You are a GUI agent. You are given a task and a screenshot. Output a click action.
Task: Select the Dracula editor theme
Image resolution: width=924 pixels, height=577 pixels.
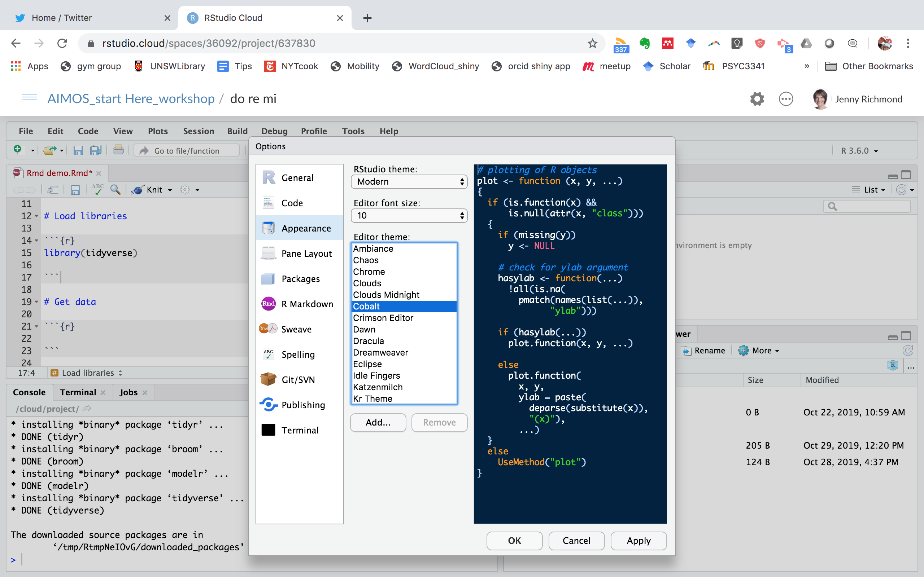tap(368, 341)
